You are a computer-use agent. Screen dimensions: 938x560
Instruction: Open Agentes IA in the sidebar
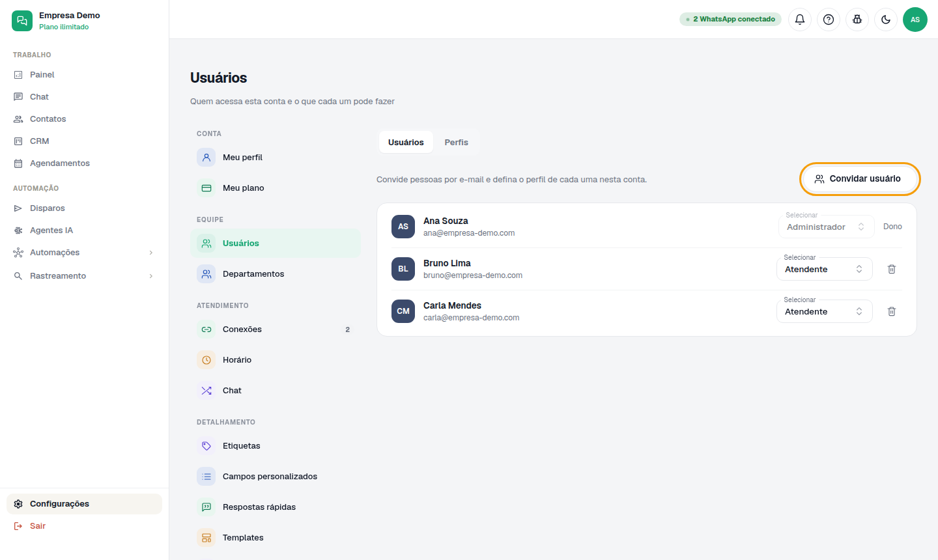tap(84, 231)
